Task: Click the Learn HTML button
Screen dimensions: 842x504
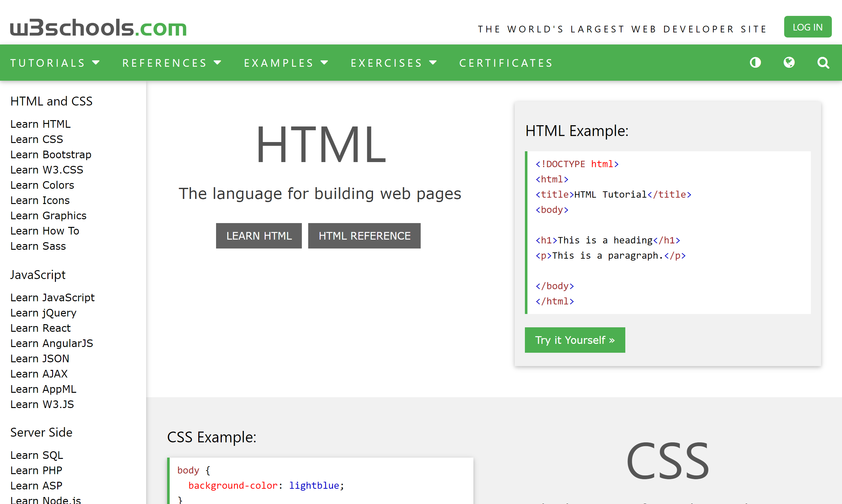Action: click(x=259, y=236)
